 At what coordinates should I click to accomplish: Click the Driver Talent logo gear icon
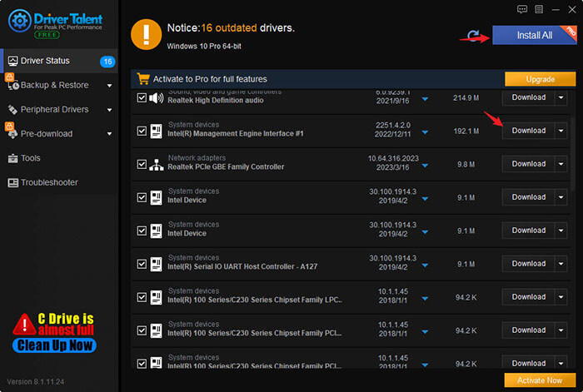coord(20,21)
